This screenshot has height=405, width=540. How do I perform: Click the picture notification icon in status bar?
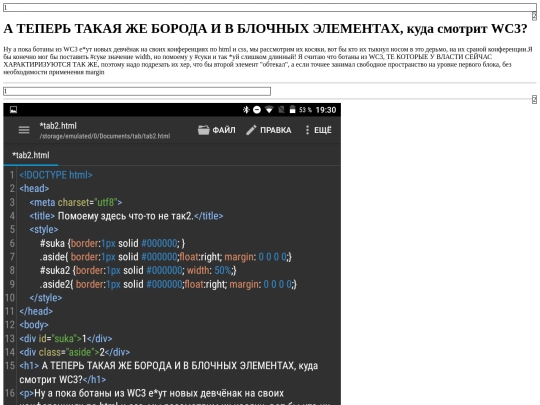coord(13,110)
